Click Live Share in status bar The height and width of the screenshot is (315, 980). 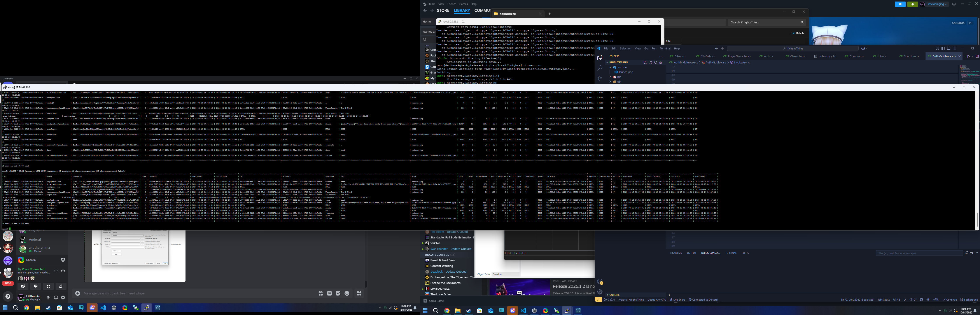click(677, 300)
